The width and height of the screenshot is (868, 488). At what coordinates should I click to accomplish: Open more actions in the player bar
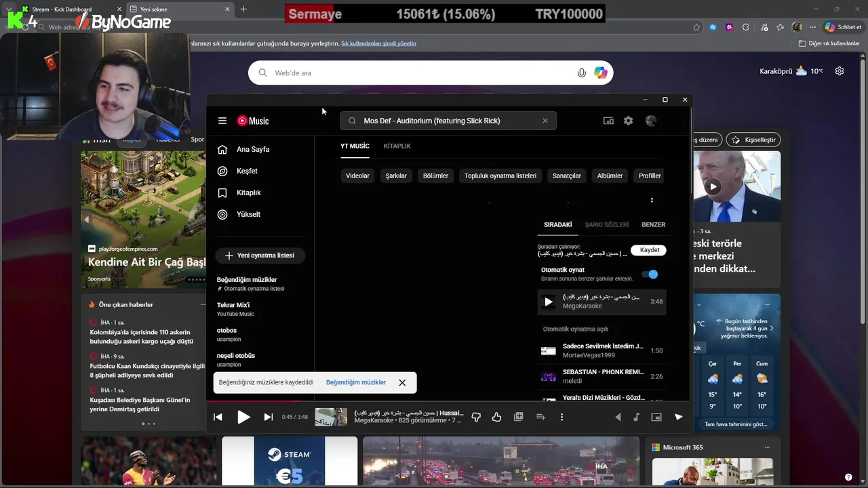pos(561,417)
